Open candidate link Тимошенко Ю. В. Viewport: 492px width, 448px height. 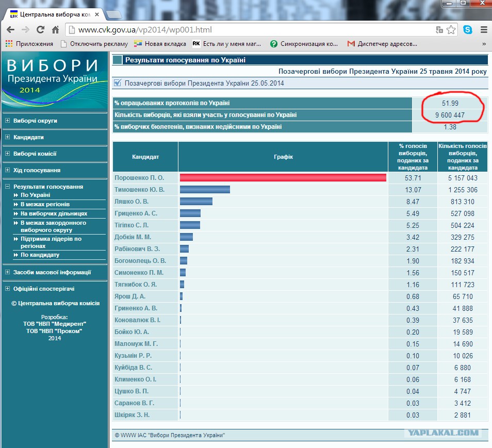point(139,190)
